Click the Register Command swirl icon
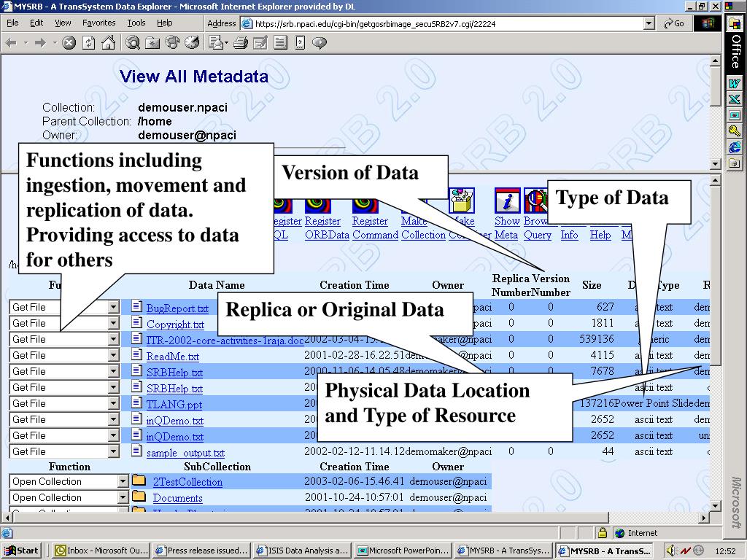The height and width of the screenshot is (560, 747). pos(365,206)
